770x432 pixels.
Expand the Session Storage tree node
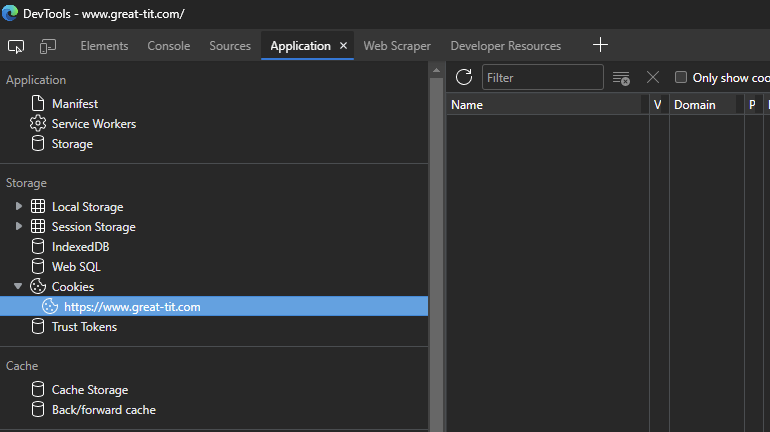[19, 226]
